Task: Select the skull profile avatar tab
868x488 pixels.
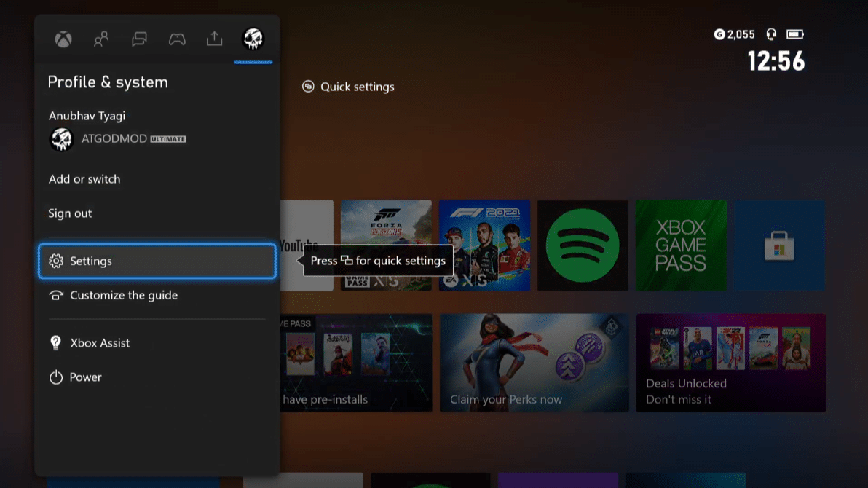Action: click(253, 39)
